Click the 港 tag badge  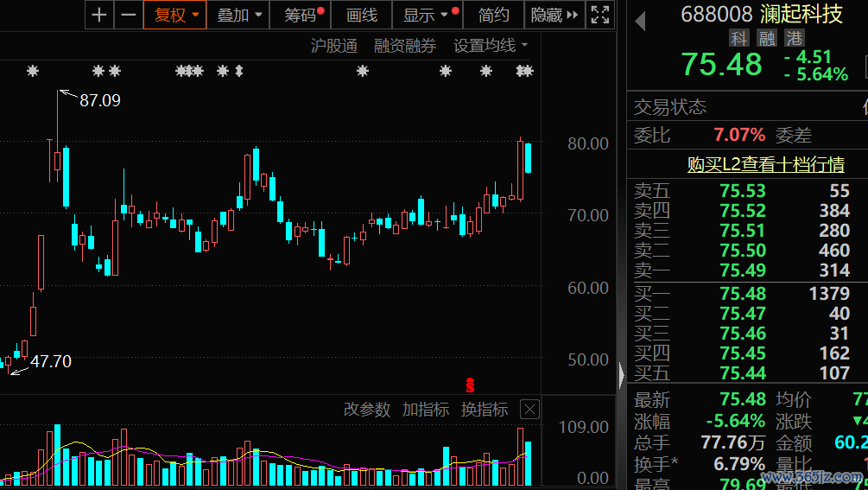pyautogui.click(x=794, y=38)
